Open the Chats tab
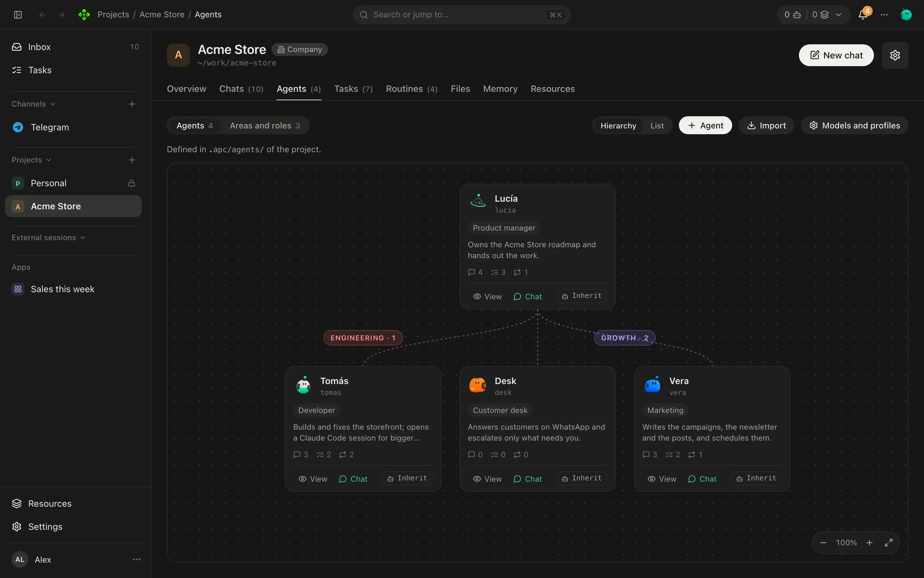This screenshot has height=578, width=924. pos(241,89)
